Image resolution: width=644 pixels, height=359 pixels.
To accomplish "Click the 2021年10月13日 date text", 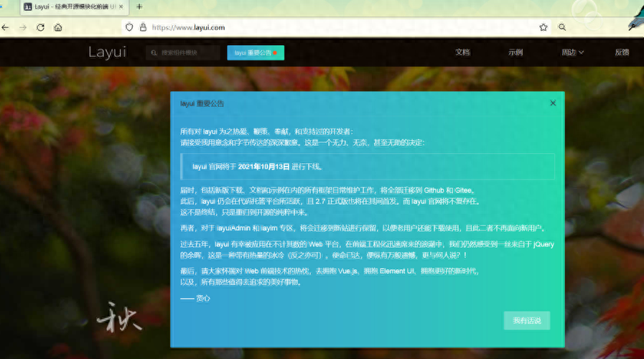I will 263,167.
